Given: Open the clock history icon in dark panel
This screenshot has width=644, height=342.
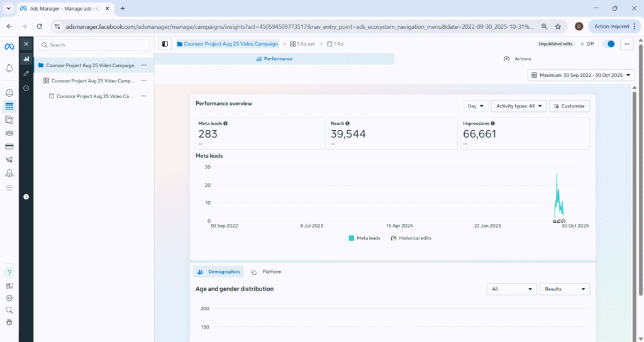Looking at the screenshot, I should click(26, 88).
